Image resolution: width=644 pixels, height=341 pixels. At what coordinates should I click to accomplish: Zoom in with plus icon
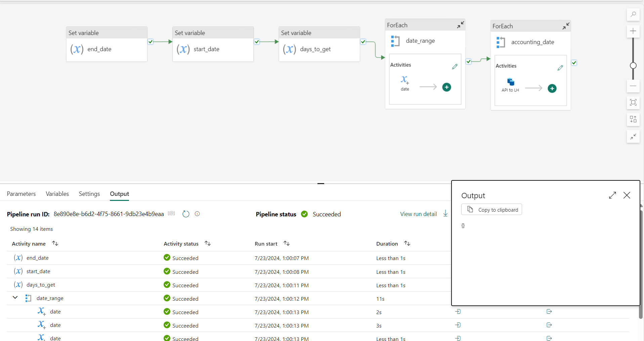tap(633, 31)
